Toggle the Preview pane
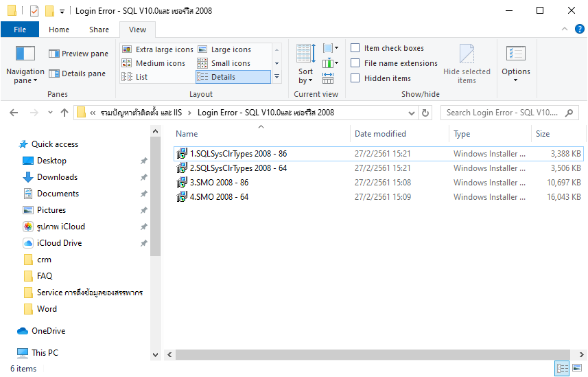 [x=78, y=54]
